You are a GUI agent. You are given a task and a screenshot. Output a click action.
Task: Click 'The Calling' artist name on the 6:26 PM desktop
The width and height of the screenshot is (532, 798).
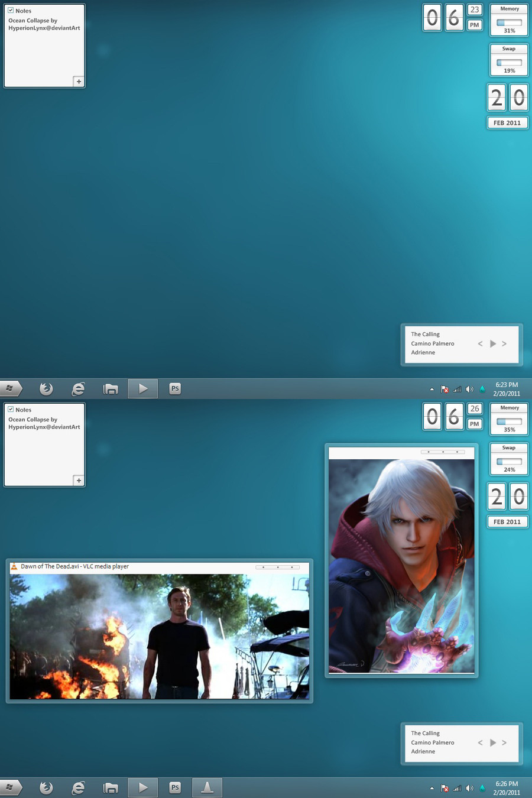(426, 733)
